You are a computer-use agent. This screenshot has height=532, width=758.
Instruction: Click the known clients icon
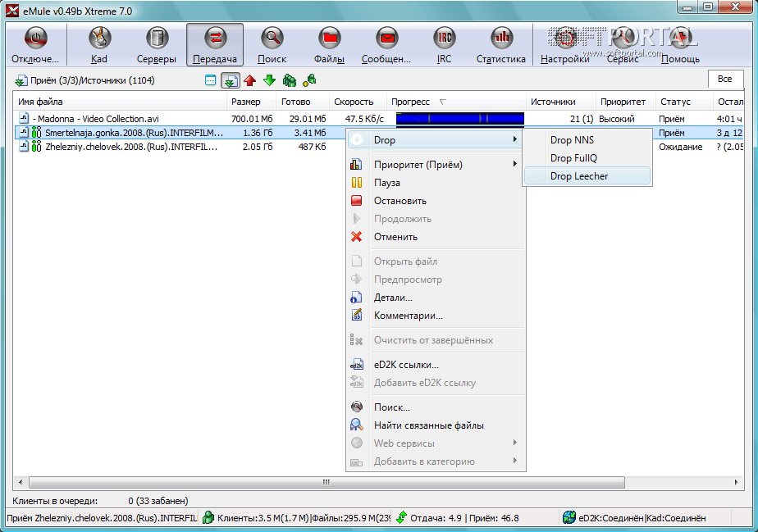309,80
